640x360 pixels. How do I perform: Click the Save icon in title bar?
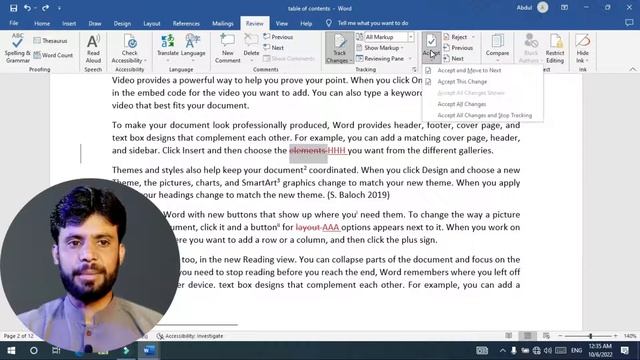point(13,8)
